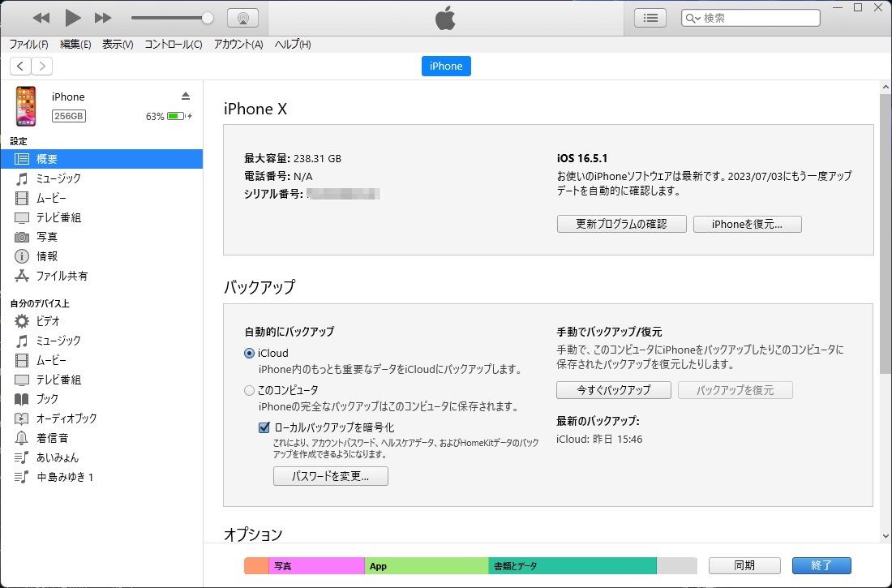Screen dimensions: 892x588
Task: Open the 表示(V) menu
Action: tap(118, 45)
